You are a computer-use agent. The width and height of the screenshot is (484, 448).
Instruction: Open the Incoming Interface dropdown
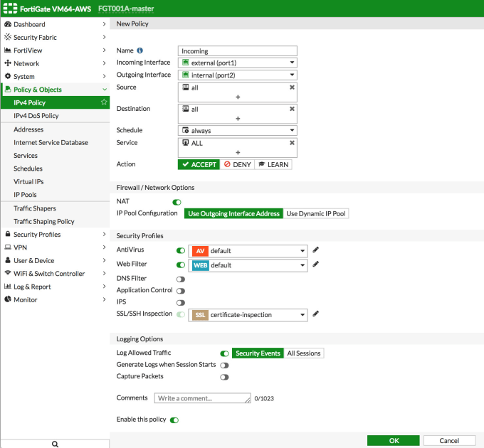tap(238, 63)
